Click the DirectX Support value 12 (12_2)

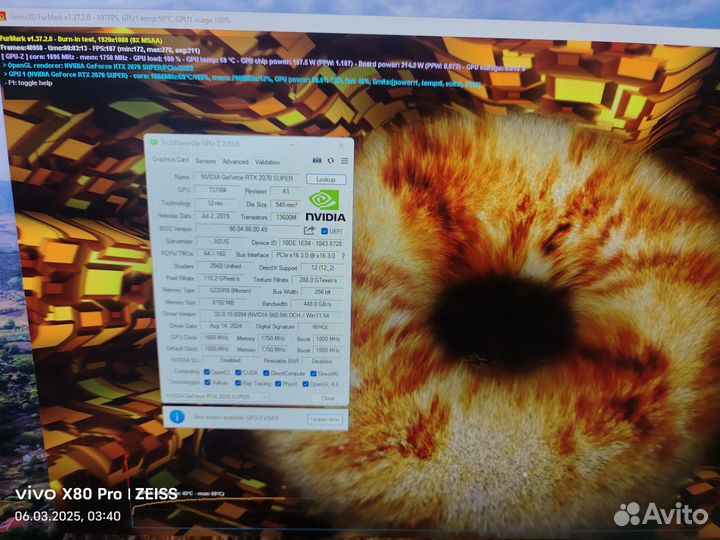tap(322, 267)
